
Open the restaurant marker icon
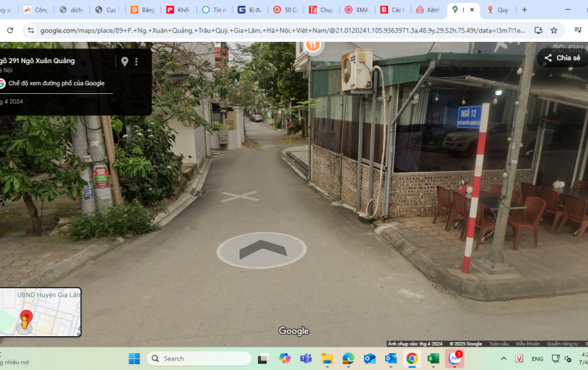coord(313,46)
